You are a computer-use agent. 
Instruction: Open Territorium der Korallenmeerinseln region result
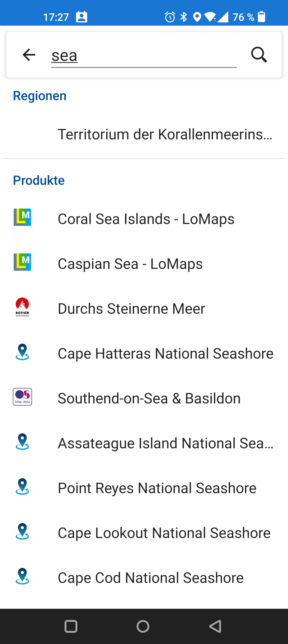[165, 134]
